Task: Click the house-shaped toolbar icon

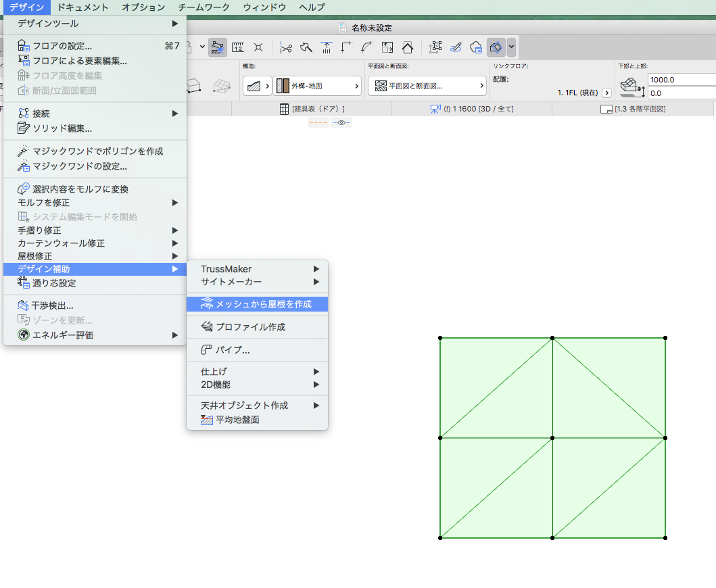Action: (x=408, y=47)
